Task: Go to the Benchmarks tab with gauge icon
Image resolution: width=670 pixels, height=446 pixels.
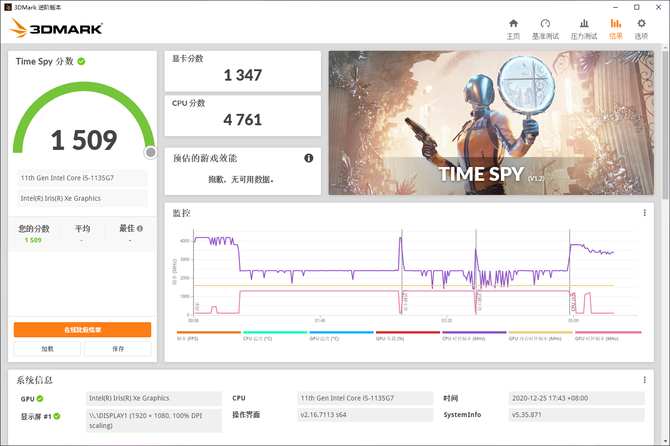Action: coord(545,27)
